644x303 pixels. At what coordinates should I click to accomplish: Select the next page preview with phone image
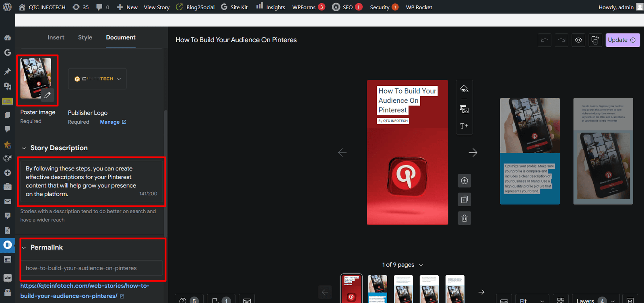click(x=530, y=151)
